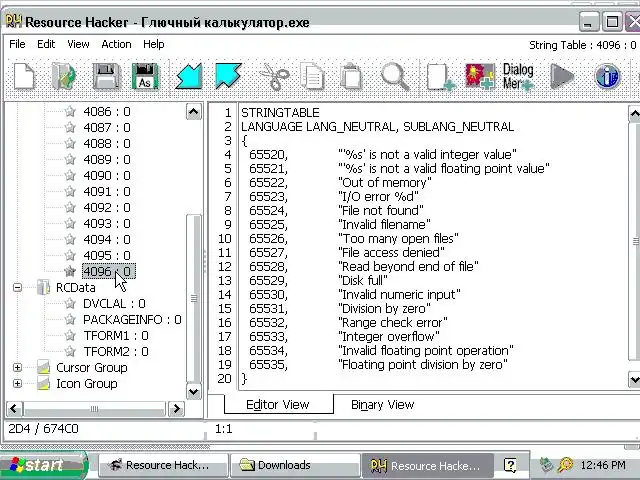Screen dimensions: 640x480
Task: Click the star icon beside DVCLAL : 0
Action: coord(70,303)
